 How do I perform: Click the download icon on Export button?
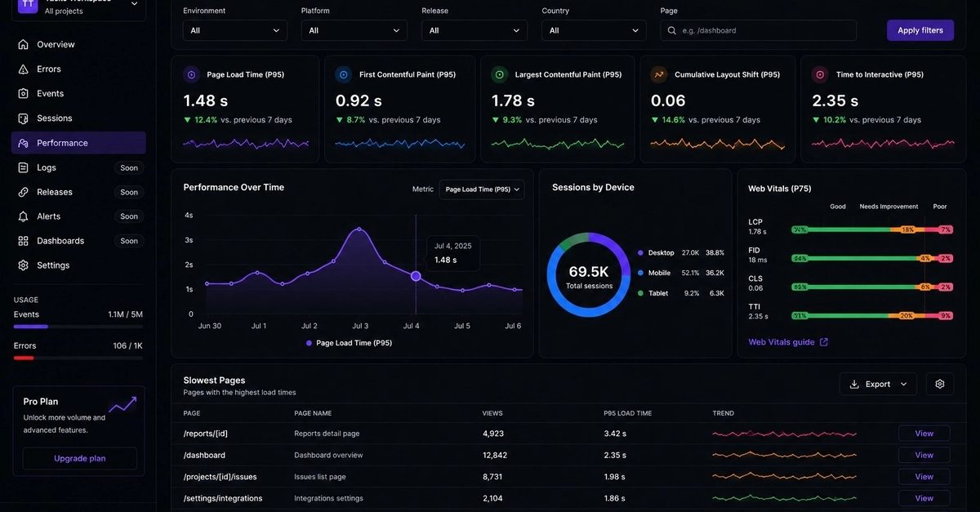tap(854, 384)
